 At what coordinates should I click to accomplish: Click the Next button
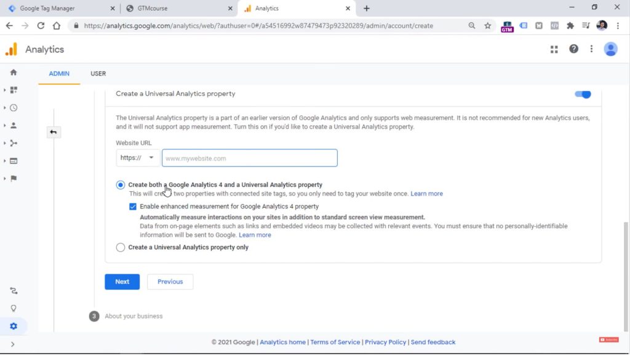(122, 282)
